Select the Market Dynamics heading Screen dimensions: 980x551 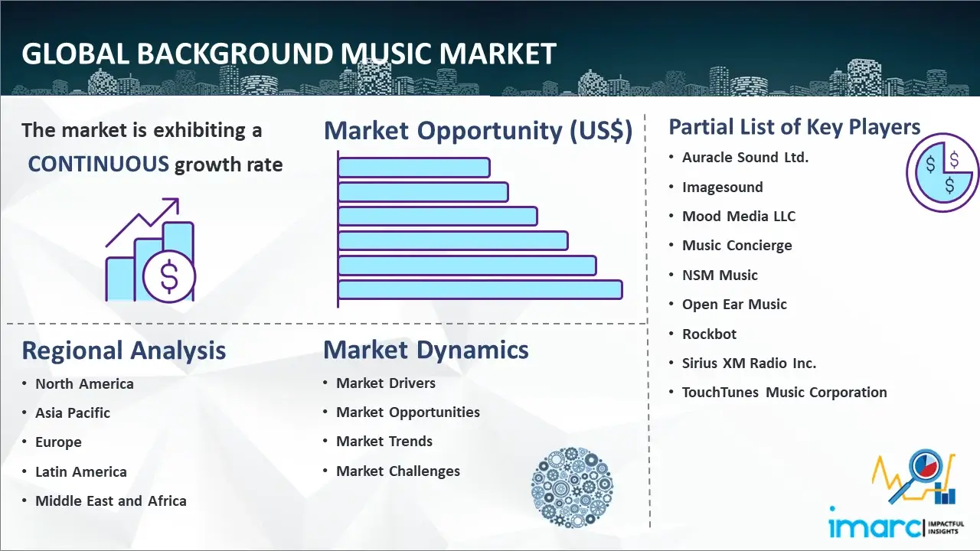[x=426, y=350]
